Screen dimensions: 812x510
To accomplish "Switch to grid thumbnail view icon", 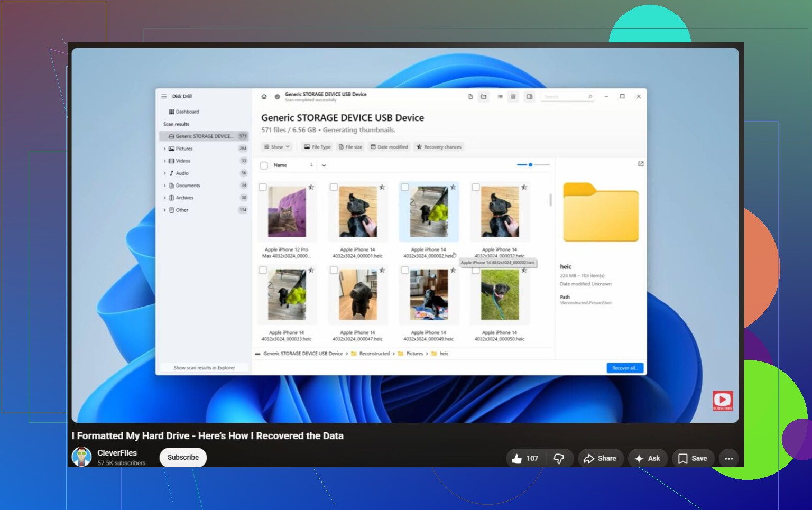I will 513,97.
